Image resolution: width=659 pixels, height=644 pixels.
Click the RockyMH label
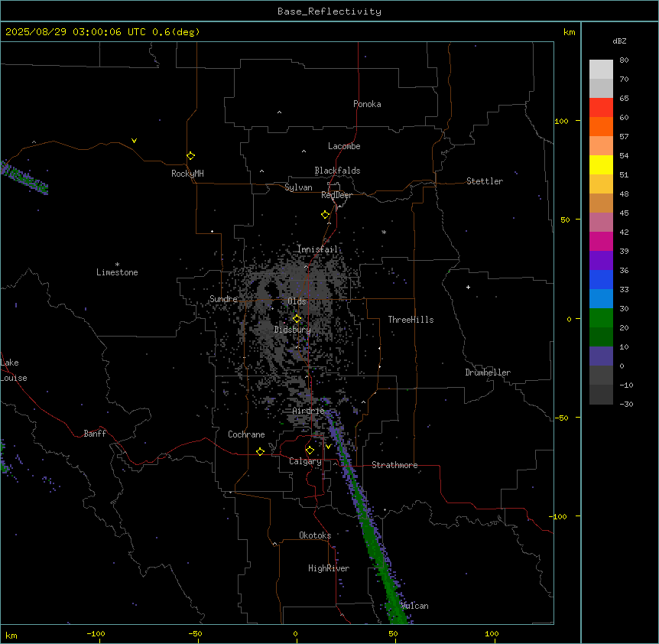pyautogui.click(x=187, y=174)
